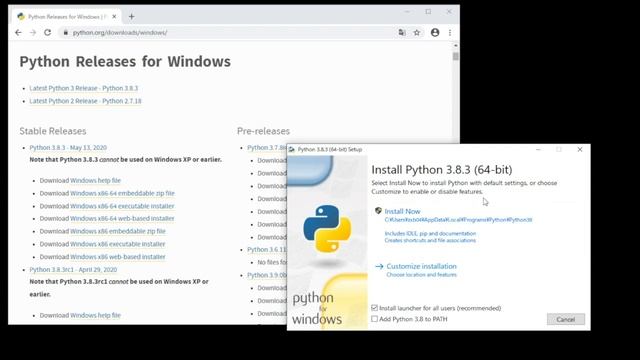The height and width of the screenshot is (360, 640).
Task: Minimize the Python Setup window
Action: [x=538, y=149]
